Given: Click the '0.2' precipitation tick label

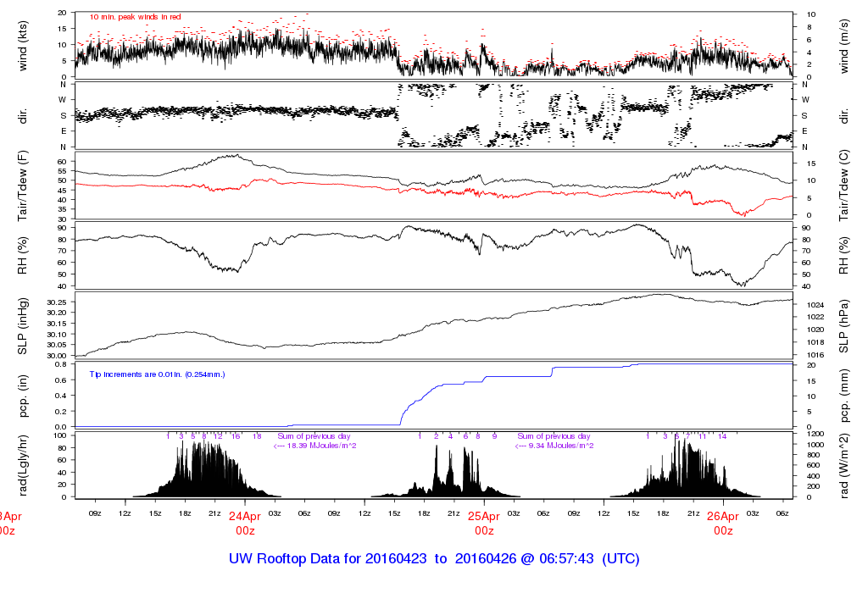Looking at the screenshot, I should pyautogui.click(x=61, y=412).
